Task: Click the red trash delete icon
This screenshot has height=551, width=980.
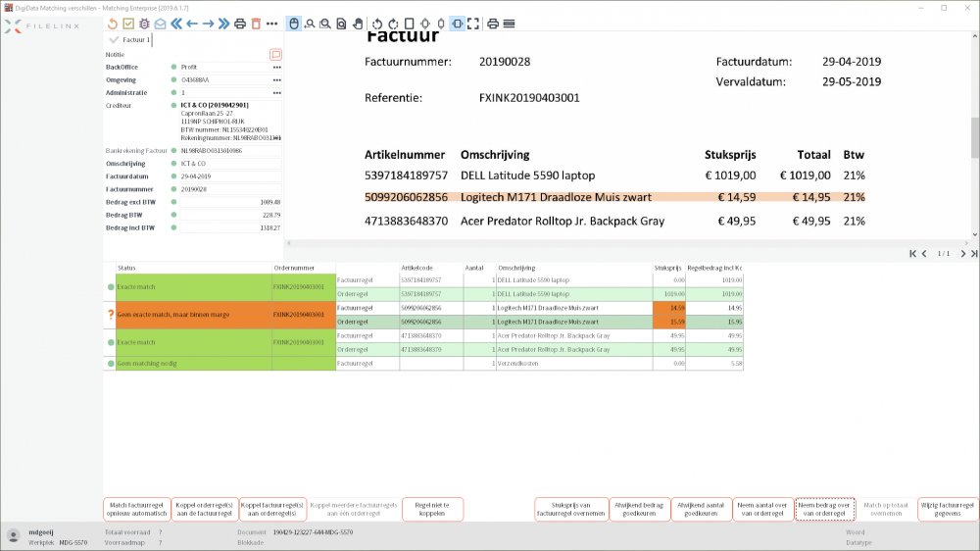Action: click(256, 24)
